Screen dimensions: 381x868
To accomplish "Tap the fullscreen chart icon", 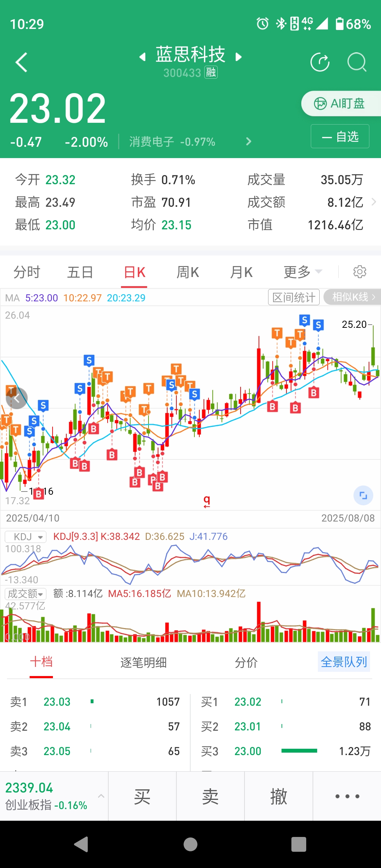I will (x=363, y=495).
